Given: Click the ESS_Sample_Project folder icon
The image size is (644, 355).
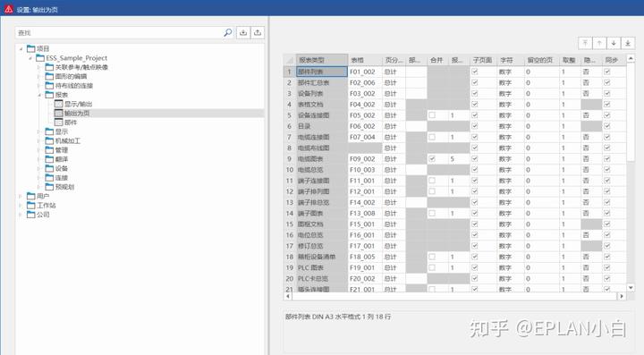Looking at the screenshot, I should (40, 58).
